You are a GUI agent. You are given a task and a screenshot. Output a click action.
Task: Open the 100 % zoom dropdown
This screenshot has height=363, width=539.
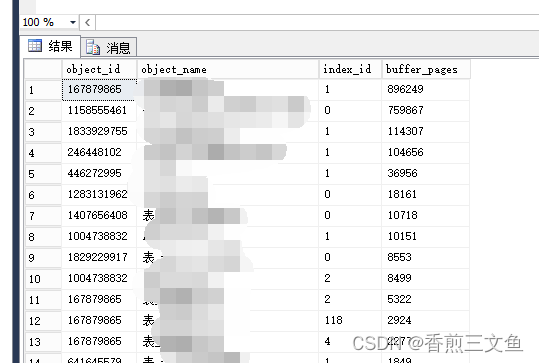click(73, 23)
